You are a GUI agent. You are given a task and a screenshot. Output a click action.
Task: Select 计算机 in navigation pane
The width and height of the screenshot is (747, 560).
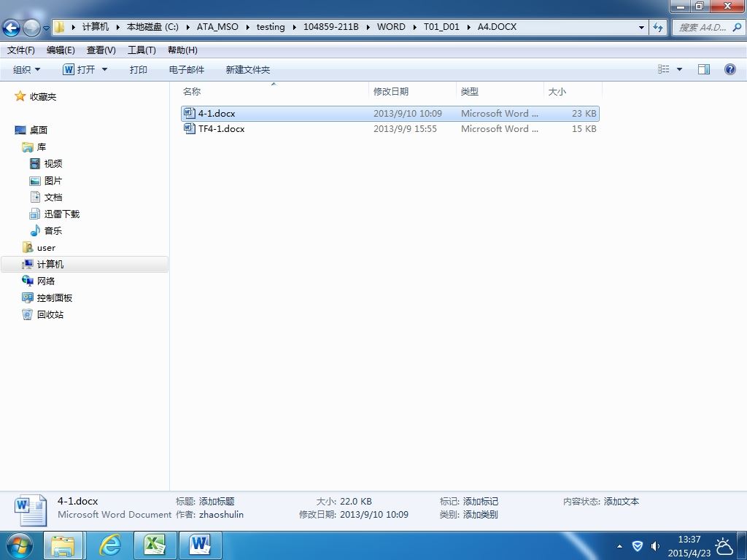pos(85,264)
